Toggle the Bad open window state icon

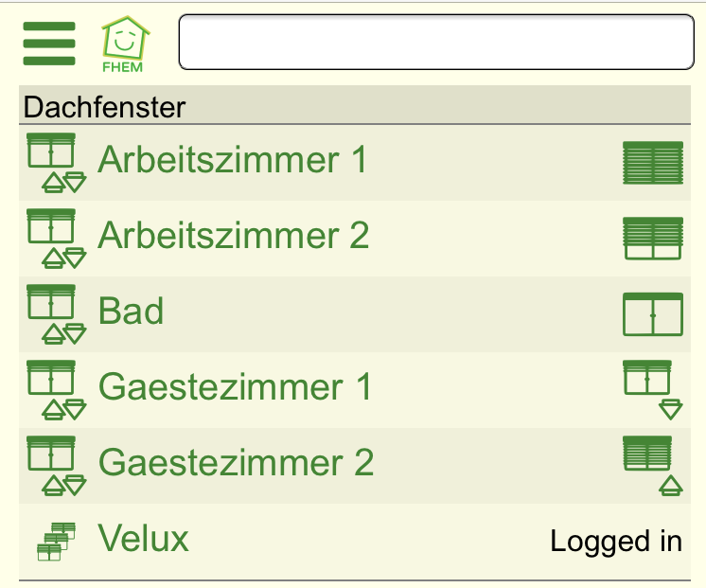pyautogui.click(x=653, y=314)
